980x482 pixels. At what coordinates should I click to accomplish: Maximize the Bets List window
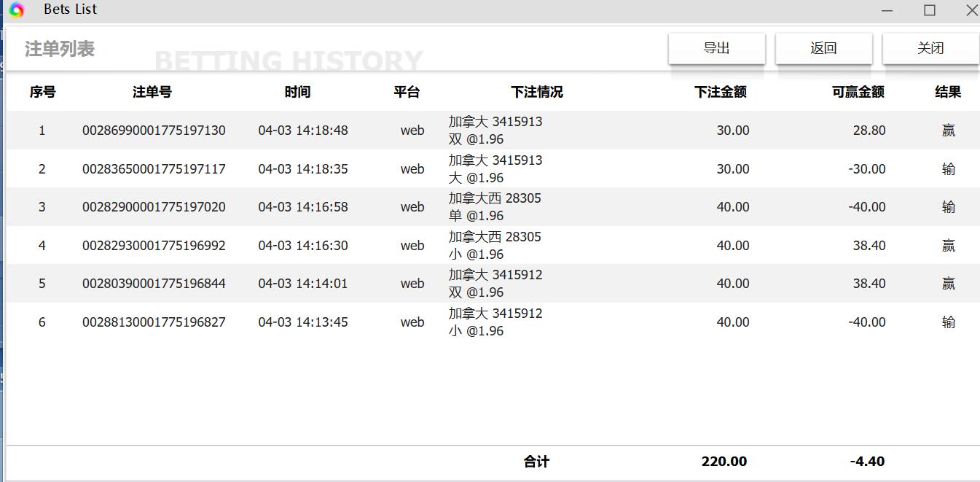pos(930,10)
